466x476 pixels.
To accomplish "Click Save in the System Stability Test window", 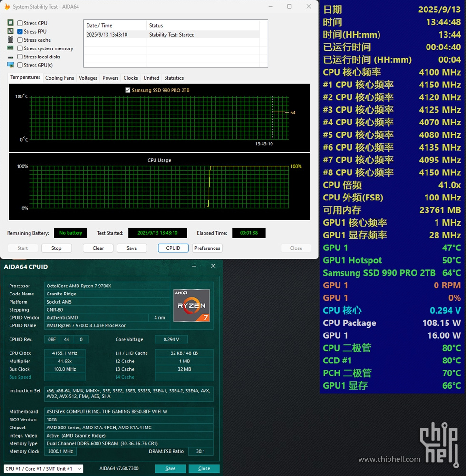I will [132, 248].
